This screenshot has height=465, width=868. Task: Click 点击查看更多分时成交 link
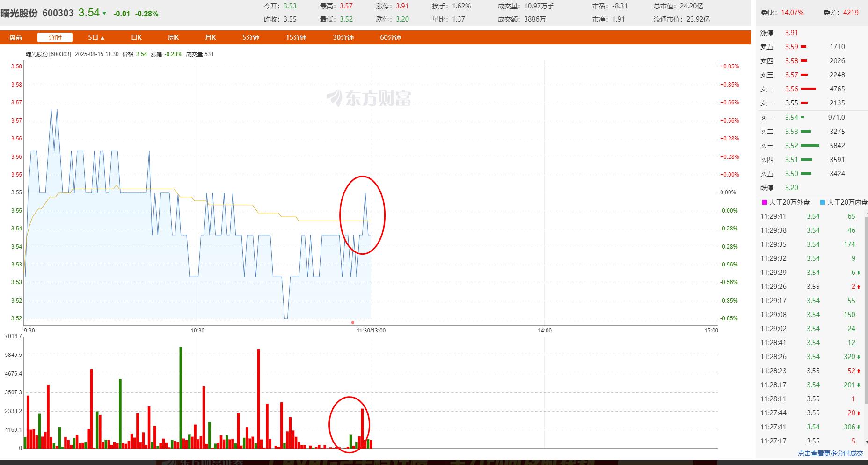pyautogui.click(x=831, y=453)
